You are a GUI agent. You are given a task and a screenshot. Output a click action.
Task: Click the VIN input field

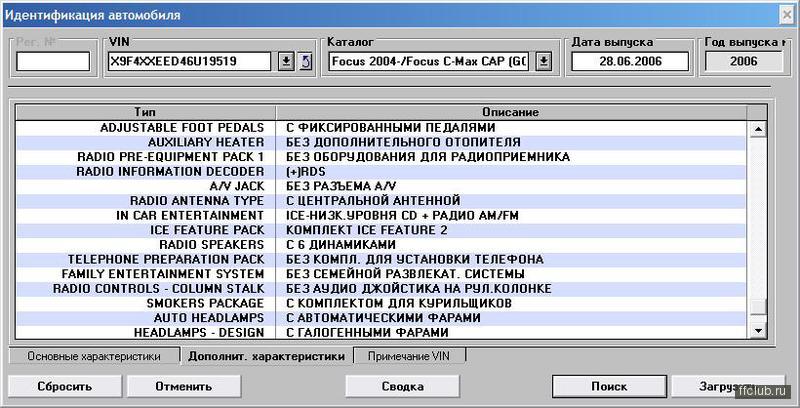tap(189, 62)
